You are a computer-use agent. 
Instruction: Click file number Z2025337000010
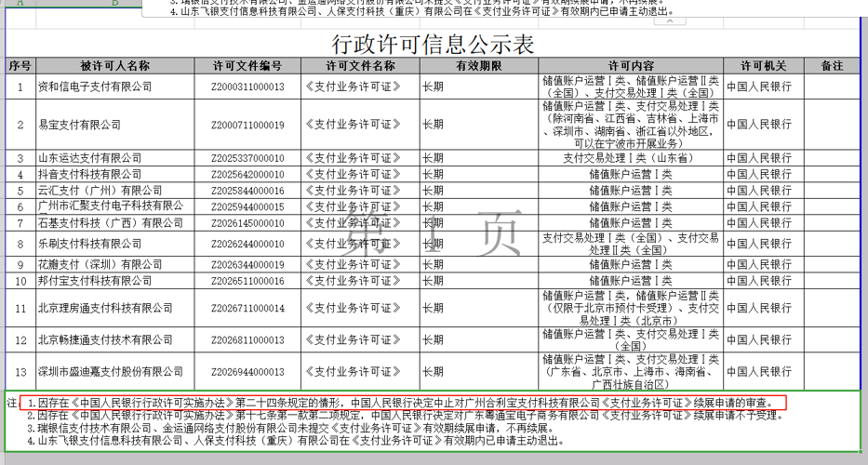pos(247,158)
